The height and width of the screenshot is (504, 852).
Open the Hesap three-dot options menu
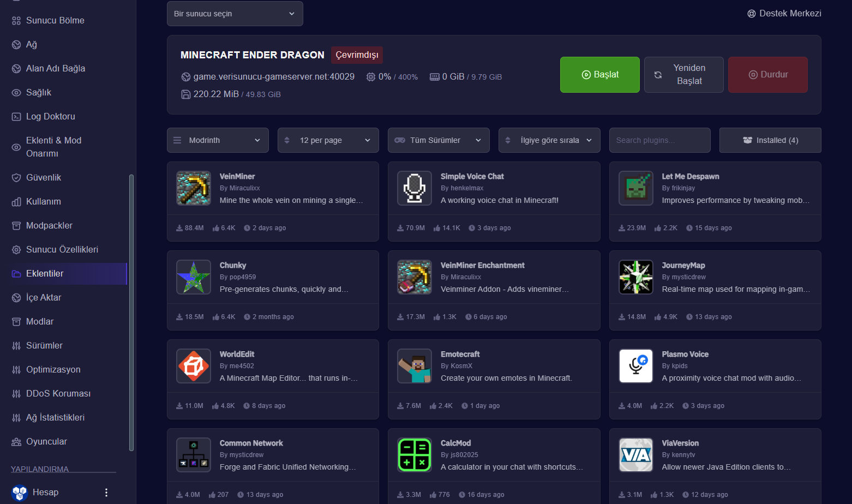pyautogui.click(x=106, y=493)
